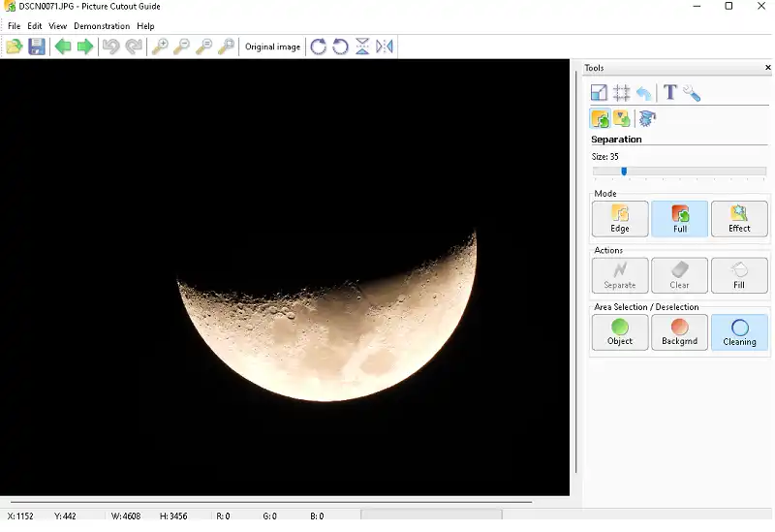Select the Object marker button
This screenshot has height=532, width=775.
[620, 332]
